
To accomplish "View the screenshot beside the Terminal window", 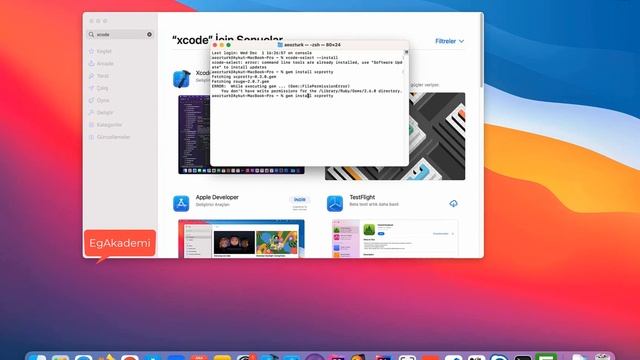I will 437,136.
